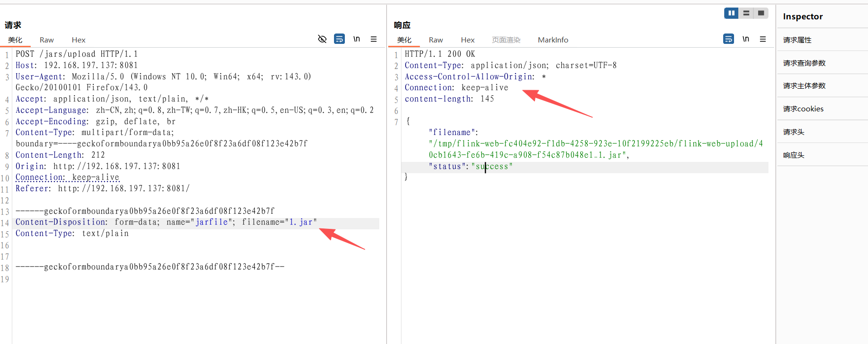
Task: Click the filename "1.jar" value in request
Action: click(x=300, y=222)
